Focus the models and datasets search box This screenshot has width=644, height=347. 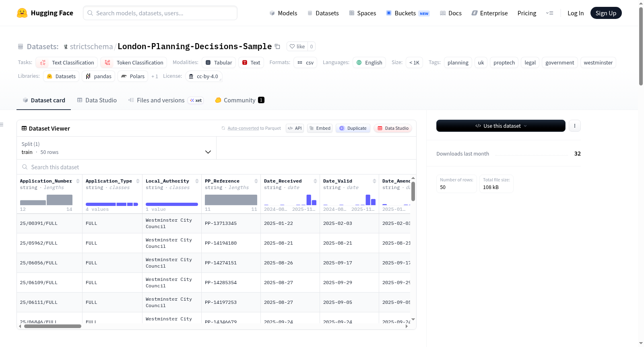(x=160, y=13)
